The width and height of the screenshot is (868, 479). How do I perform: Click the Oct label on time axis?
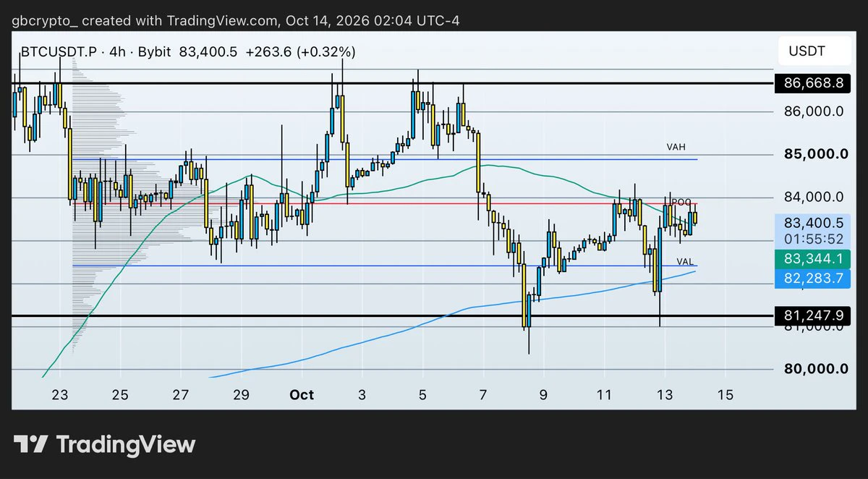302,395
